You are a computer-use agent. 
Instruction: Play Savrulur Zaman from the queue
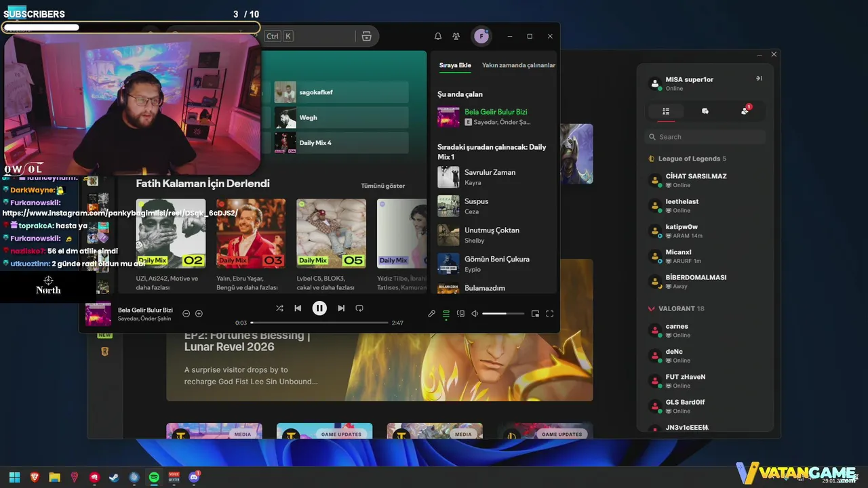[x=494, y=177]
